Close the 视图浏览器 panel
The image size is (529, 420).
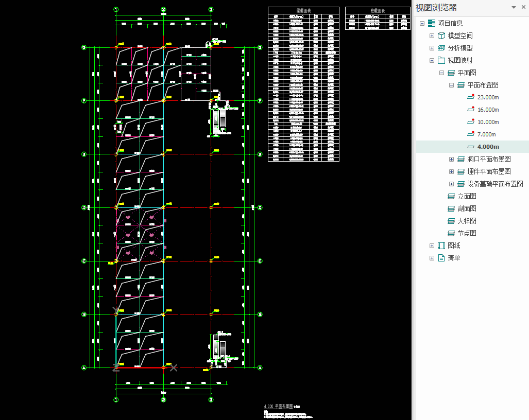point(523,7)
